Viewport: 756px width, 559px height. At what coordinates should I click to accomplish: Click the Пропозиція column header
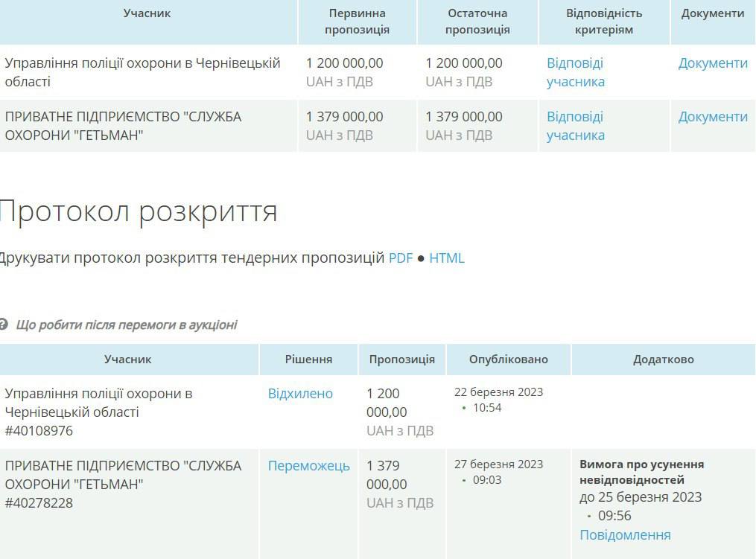pos(401,360)
